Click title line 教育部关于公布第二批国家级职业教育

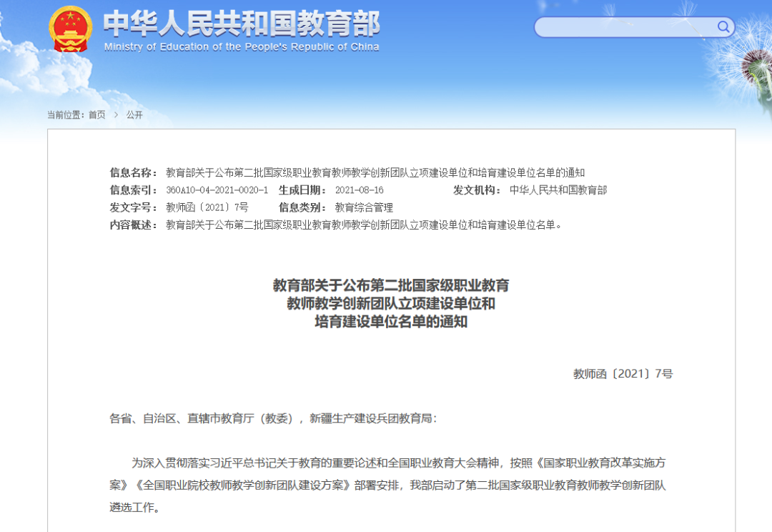(391, 285)
